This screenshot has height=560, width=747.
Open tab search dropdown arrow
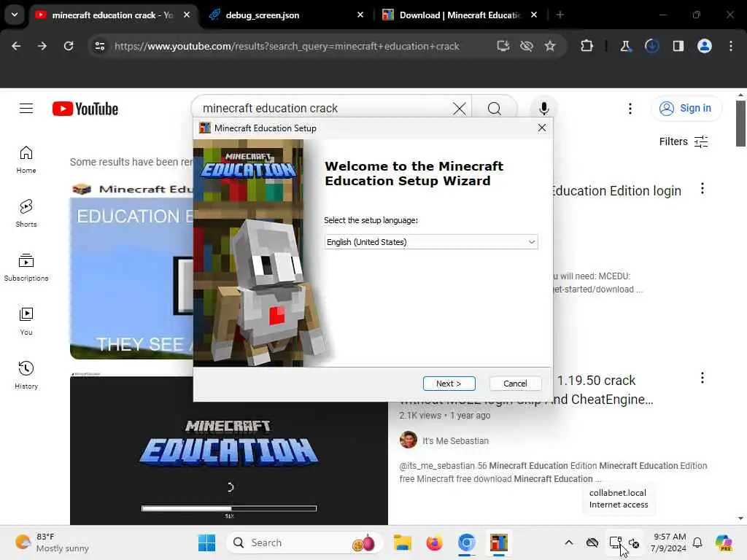[x=15, y=15]
